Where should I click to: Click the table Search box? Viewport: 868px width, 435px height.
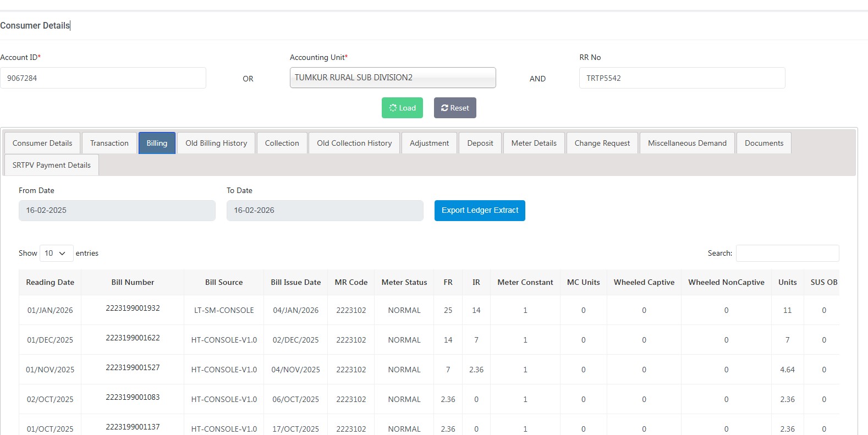click(787, 253)
